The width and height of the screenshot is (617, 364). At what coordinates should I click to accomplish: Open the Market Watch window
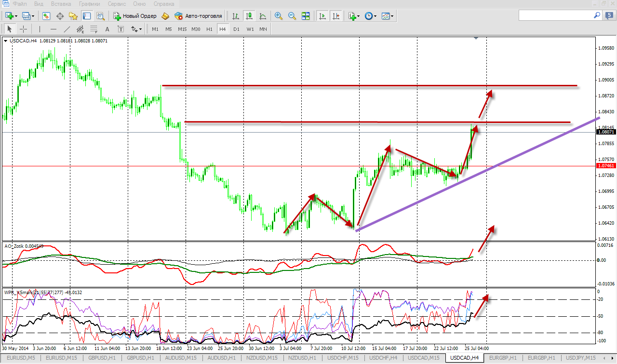coord(46,16)
